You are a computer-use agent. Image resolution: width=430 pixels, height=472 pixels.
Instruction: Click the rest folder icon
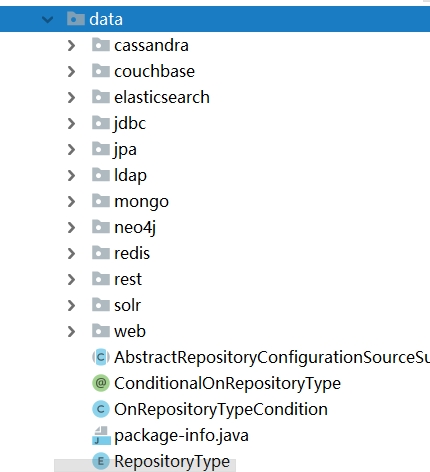pyautogui.click(x=101, y=279)
